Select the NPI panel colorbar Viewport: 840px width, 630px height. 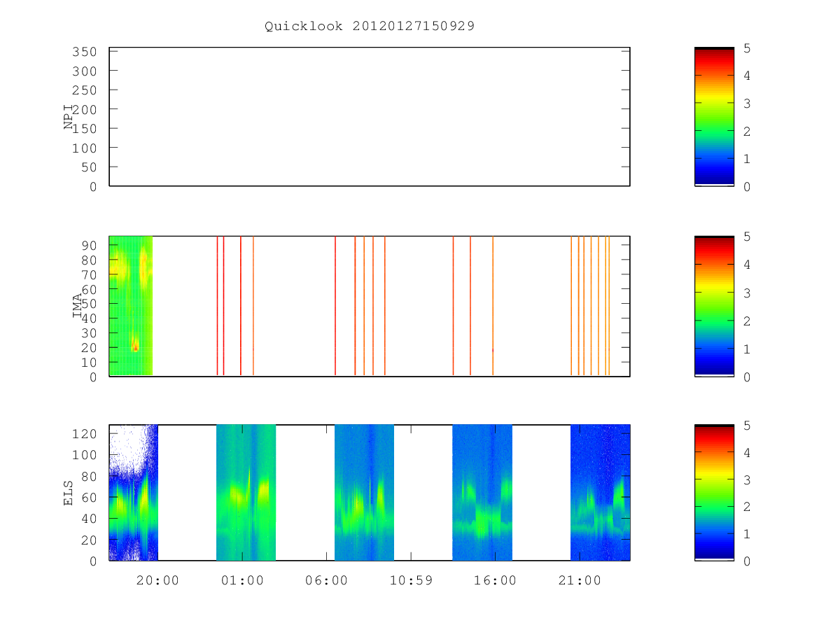point(714,117)
